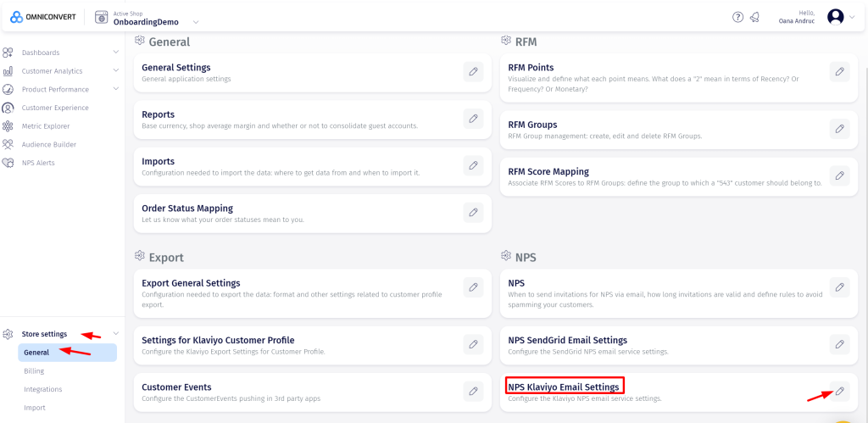The image size is (868, 423).
Task: Click the Export General Settings heading
Action: click(191, 283)
